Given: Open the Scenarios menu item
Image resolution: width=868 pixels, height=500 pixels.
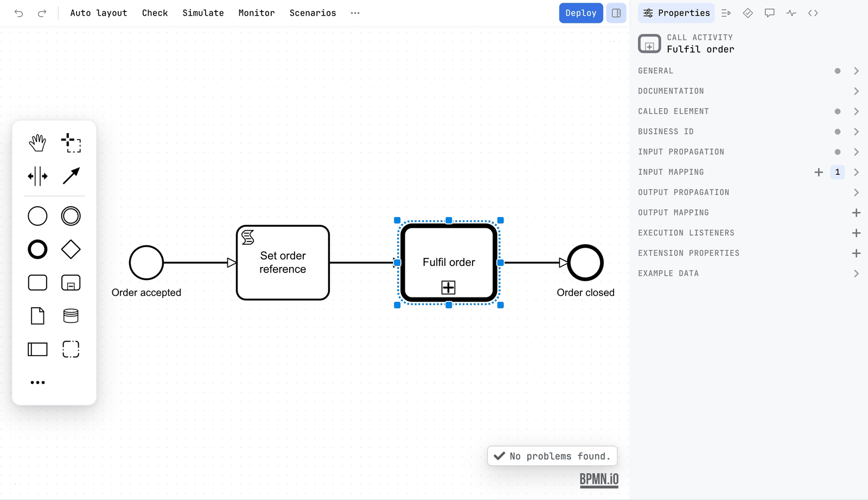Looking at the screenshot, I should click(312, 13).
